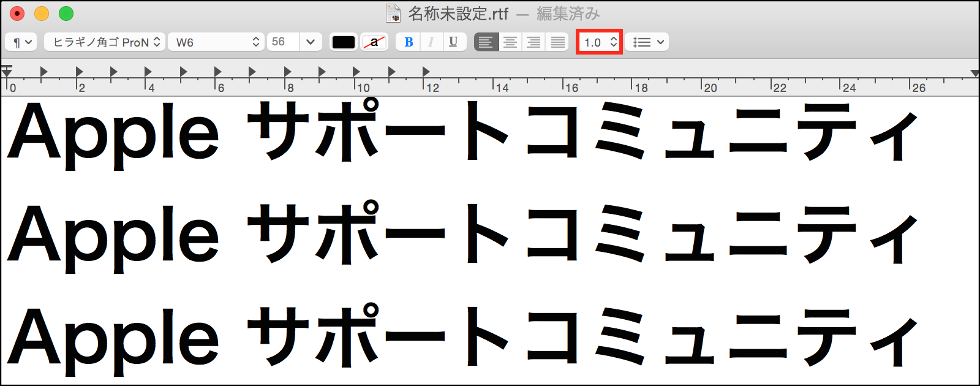Toggle underline formatting
980x386 pixels.
[x=453, y=42]
